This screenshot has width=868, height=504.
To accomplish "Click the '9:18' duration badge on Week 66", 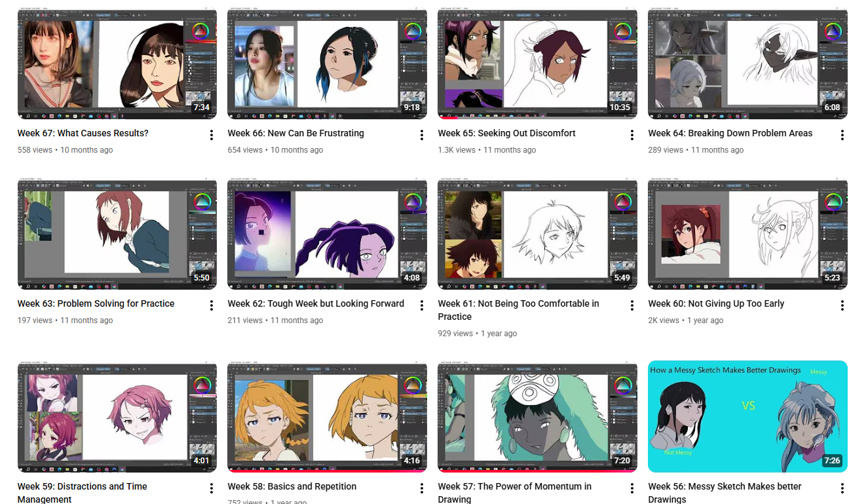I will [x=412, y=107].
